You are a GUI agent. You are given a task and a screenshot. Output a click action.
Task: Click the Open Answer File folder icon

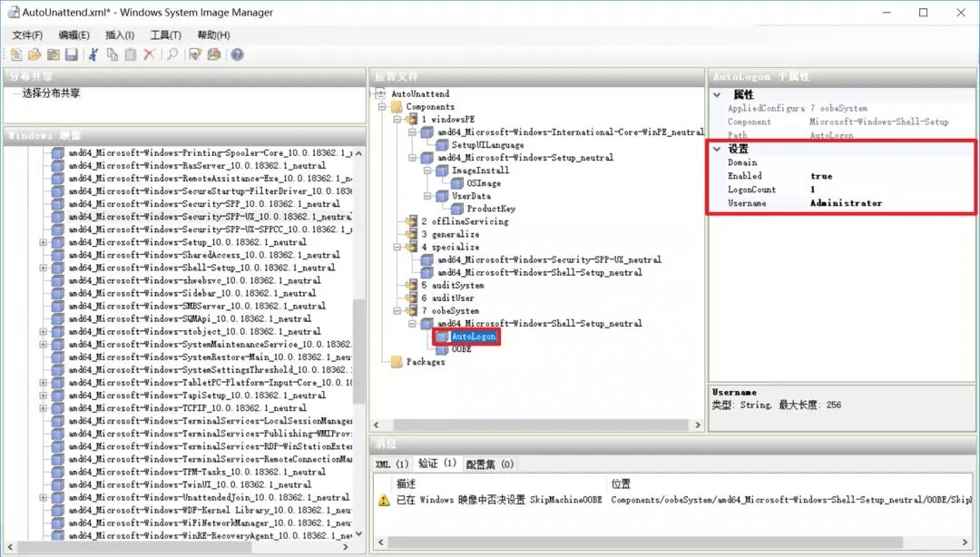tap(34, 55)
